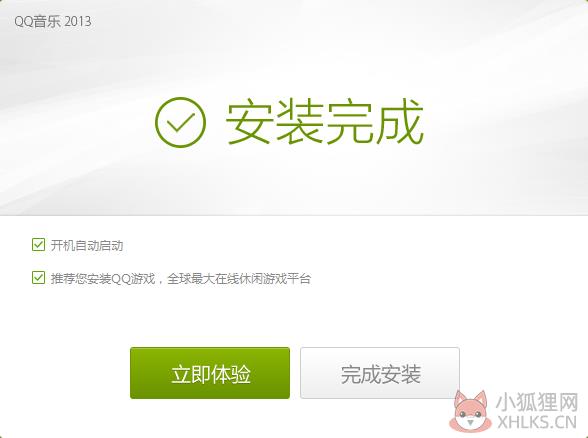The height and width of the screenshot is (438, 588).
Task: Click the checkmark inside the QQ游戏 checkbox
Action: click(39, 278)
